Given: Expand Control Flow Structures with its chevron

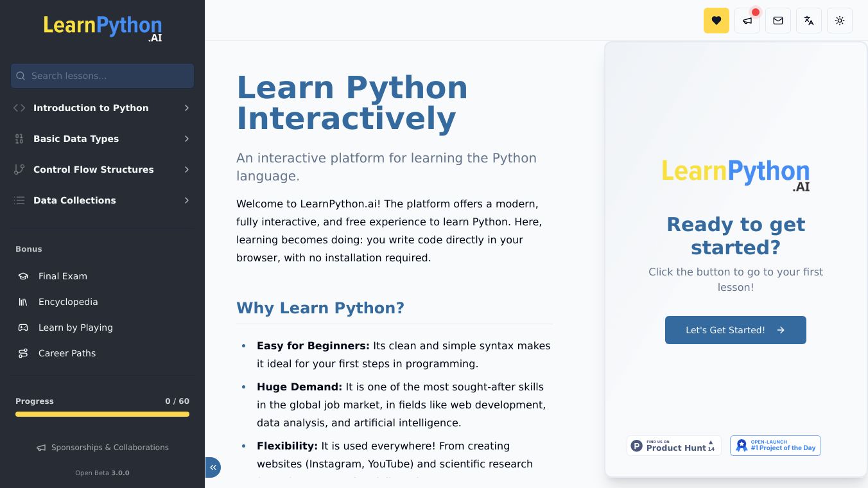Looking at the screenshot, I should click(187, 170).
